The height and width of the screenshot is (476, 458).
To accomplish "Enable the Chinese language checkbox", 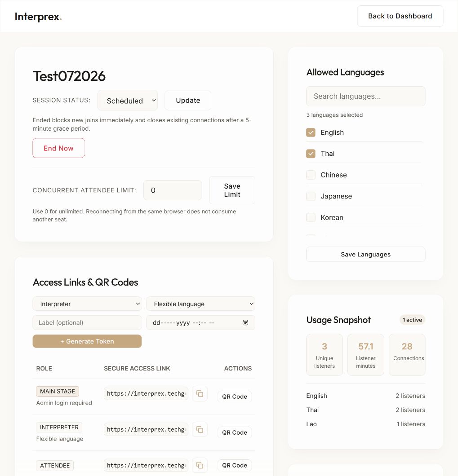I will (x=311, y=175).
